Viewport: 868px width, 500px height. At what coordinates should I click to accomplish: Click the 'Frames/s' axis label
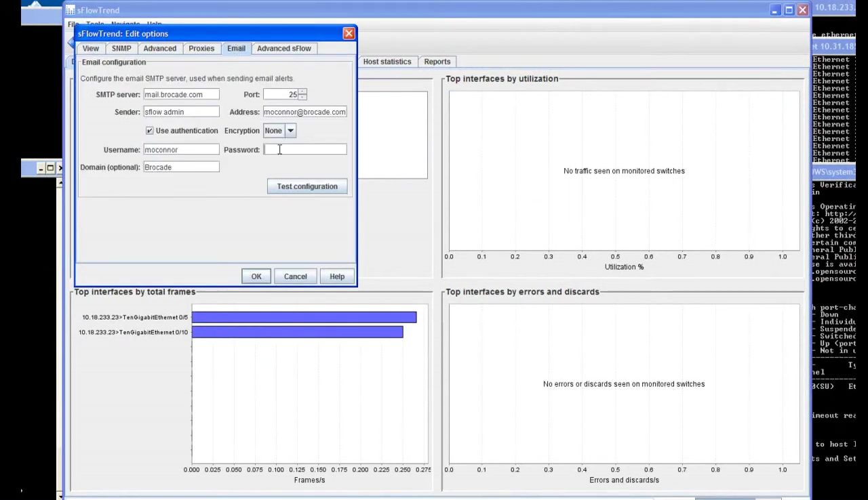pyautogui.click(x=309, y=480)
